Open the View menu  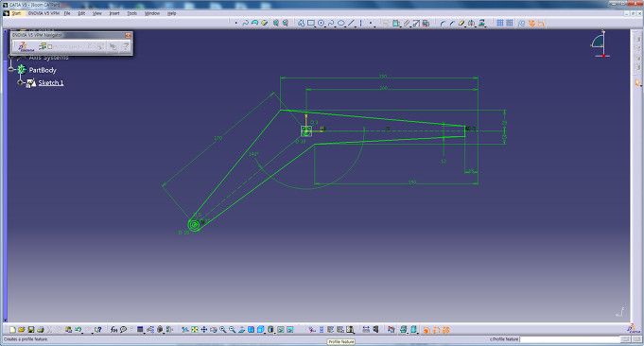pos(96,13)
